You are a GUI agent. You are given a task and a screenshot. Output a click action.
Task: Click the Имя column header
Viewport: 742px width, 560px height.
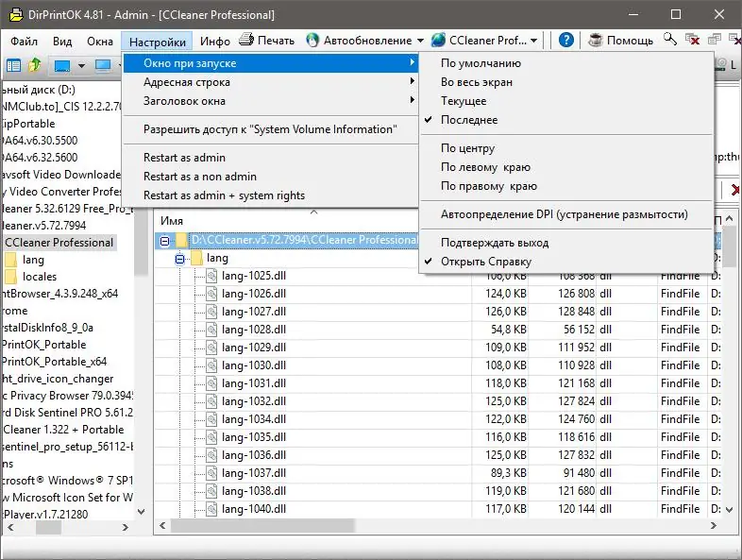tap(171, 221)
